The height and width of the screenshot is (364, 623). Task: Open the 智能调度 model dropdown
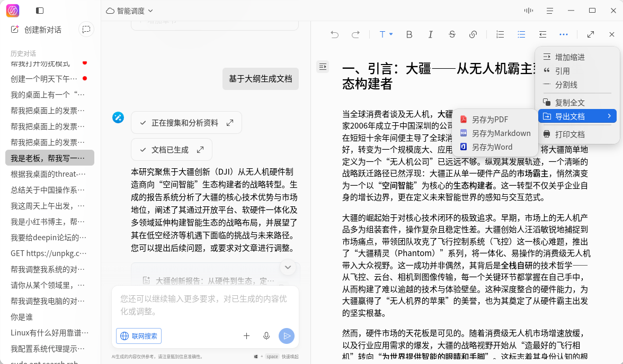click(129, 11)
